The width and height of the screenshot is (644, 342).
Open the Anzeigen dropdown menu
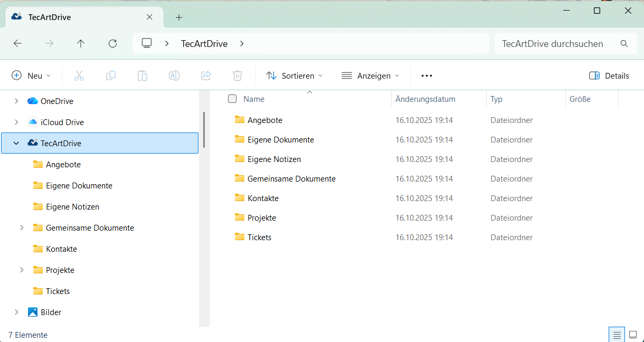[x=371, y=75]
